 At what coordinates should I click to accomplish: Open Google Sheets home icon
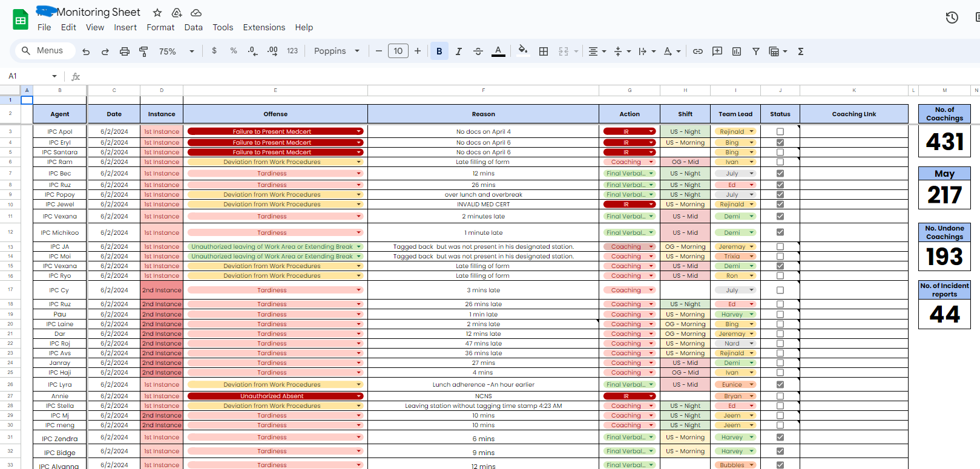point(21,20)
